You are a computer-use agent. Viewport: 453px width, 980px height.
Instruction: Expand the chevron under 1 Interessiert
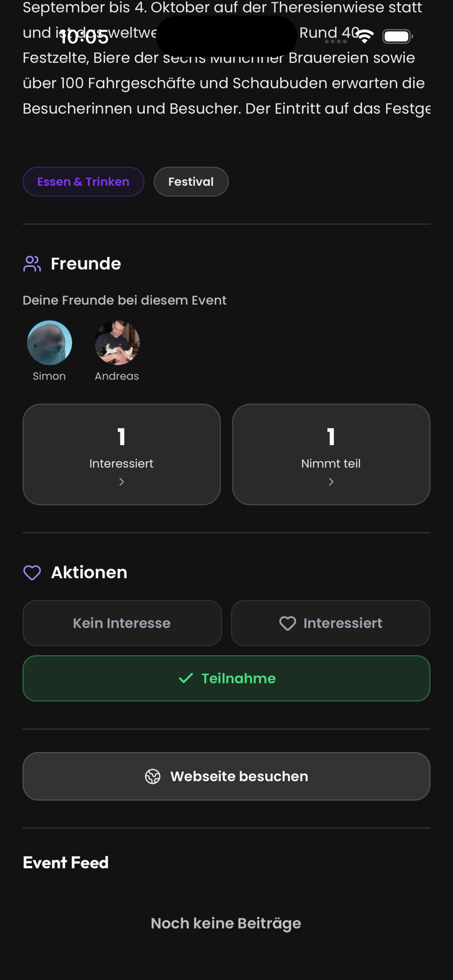tap(121, 482)
